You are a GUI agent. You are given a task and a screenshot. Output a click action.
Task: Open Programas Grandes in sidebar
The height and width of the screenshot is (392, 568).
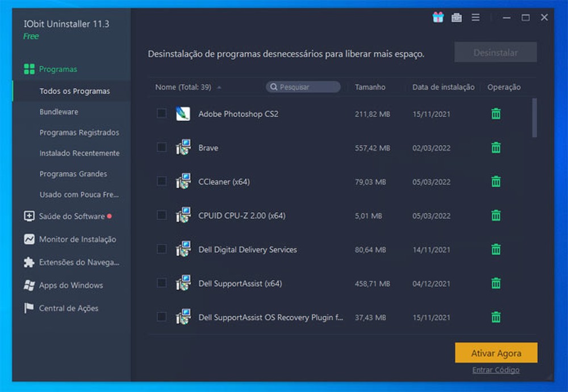73,174
